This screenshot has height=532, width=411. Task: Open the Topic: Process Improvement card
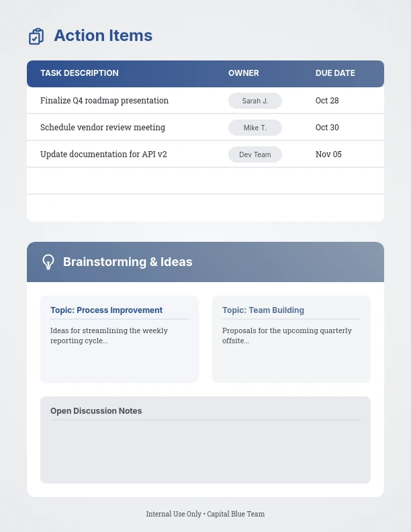coord(120,339)
